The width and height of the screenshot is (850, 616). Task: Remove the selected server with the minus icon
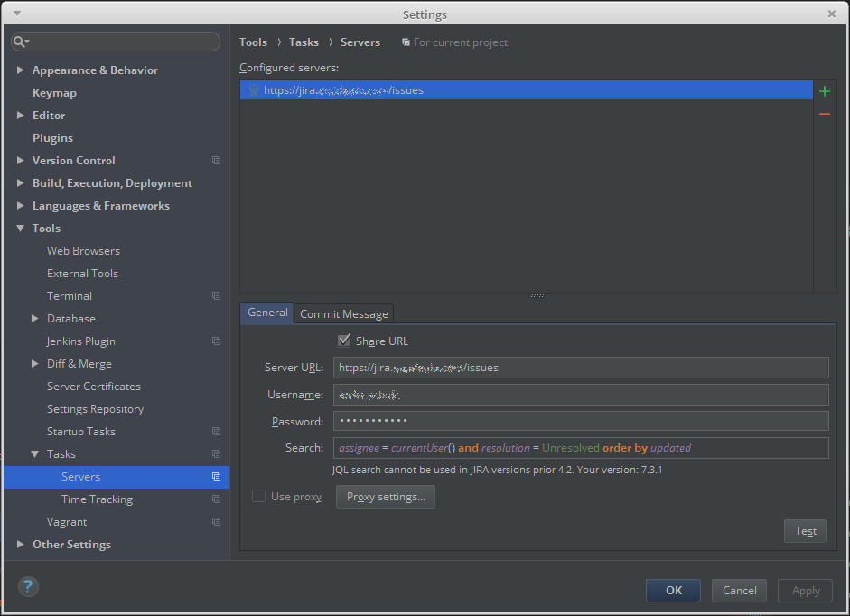coord(824,113)
